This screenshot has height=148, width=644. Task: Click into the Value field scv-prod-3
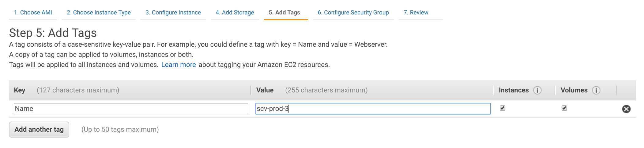pyautogui.click(x=373, y=109)
